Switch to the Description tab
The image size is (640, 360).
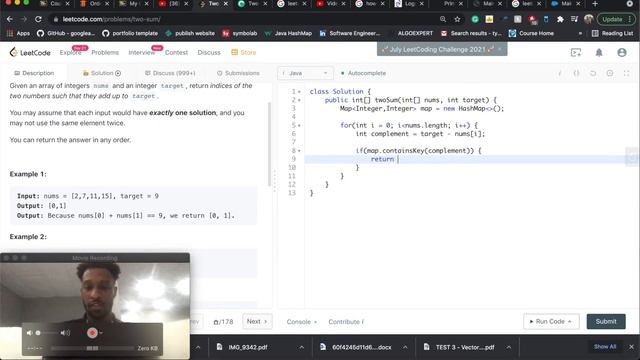click(x=34, y=73)
